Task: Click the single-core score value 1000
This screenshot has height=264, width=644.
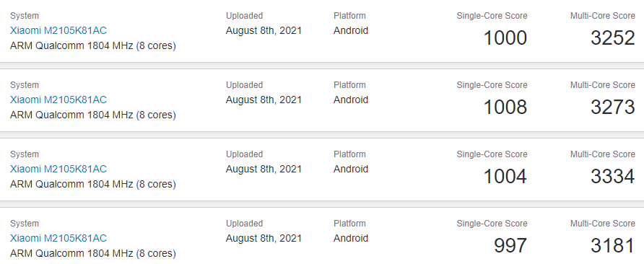Action: [x=505, y=38]
